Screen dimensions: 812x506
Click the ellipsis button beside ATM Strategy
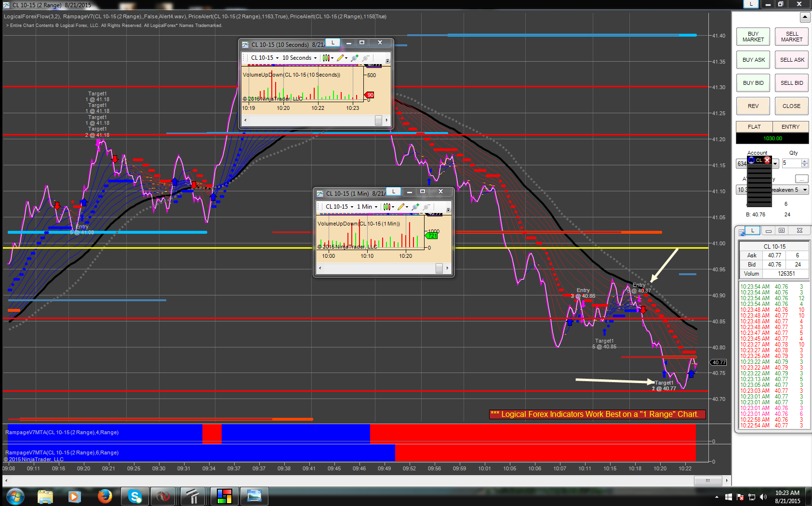click(x=802, y=179)
